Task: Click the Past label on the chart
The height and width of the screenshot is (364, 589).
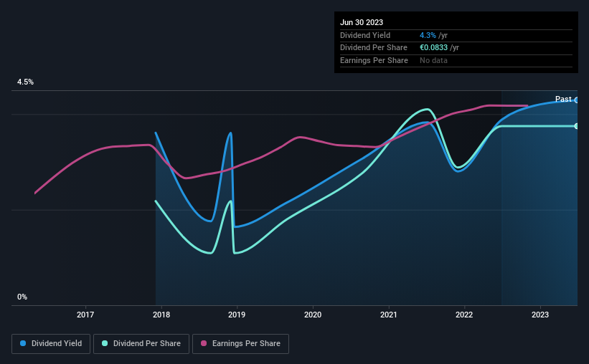Action: tap(563, 99)
